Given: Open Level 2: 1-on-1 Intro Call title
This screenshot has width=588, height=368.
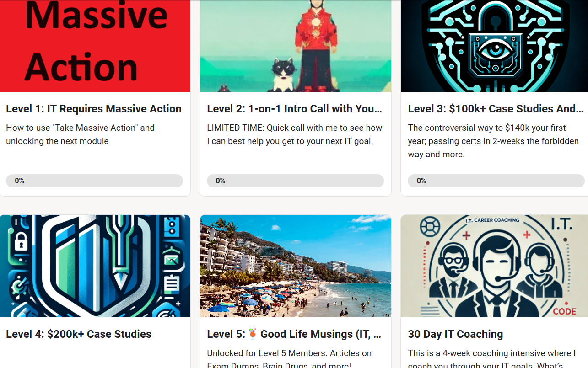Looking at the screenshot, I should coord(294,109).
